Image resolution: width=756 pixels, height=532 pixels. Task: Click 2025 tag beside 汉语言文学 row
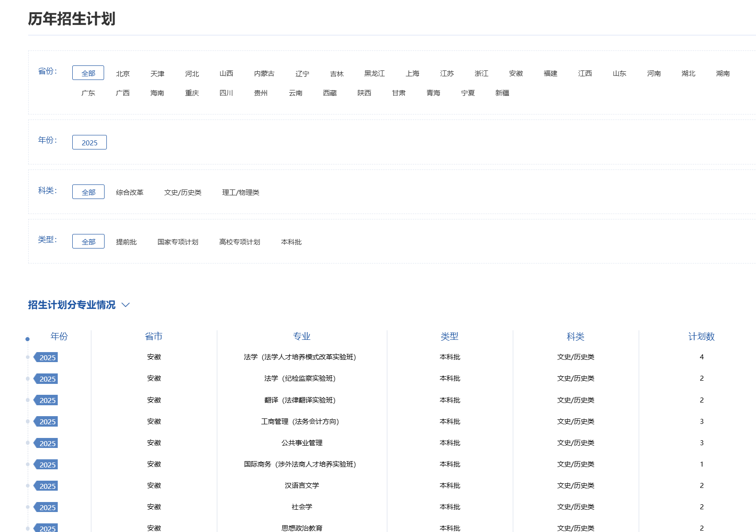(47, 486)
